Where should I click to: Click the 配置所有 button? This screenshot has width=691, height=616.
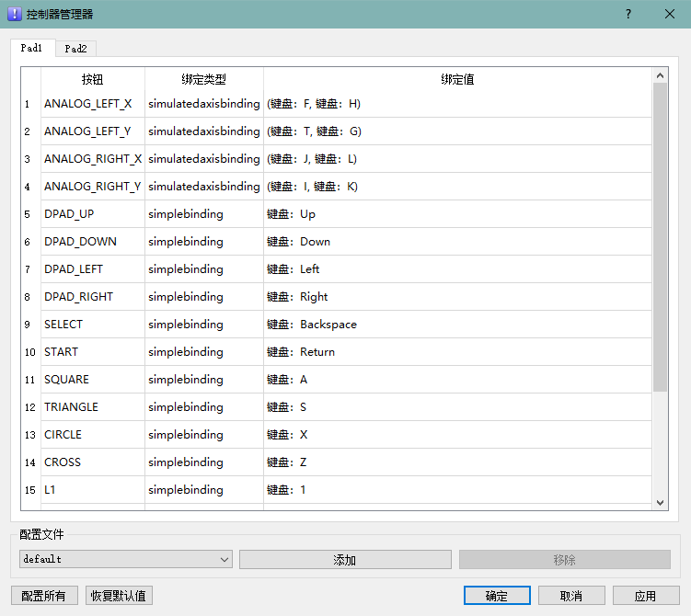coord(44,596)
